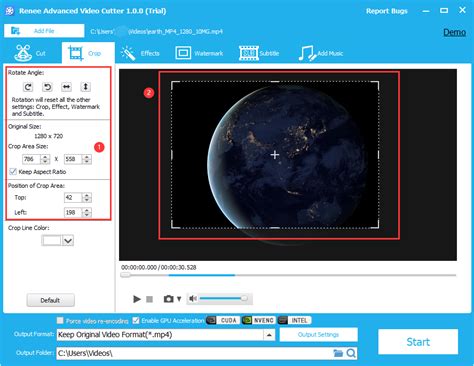
Task: Click crop center crosshair in preview
Action: click(275, 155)
